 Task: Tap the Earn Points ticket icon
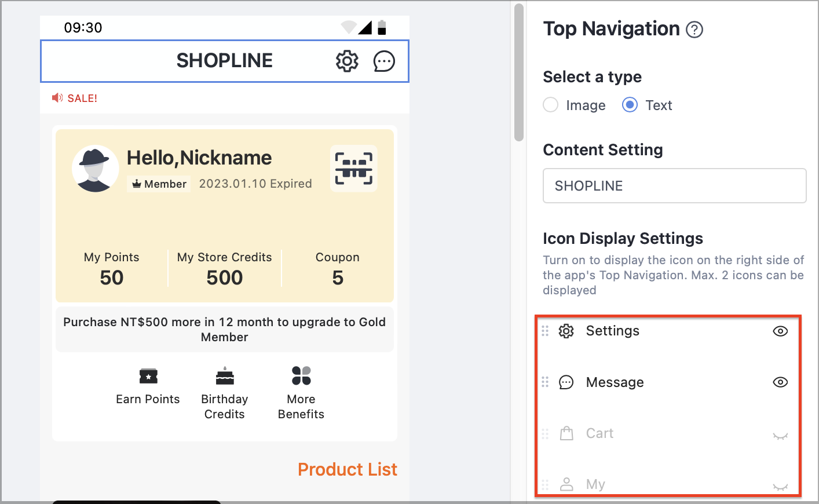tap(148, 376)
